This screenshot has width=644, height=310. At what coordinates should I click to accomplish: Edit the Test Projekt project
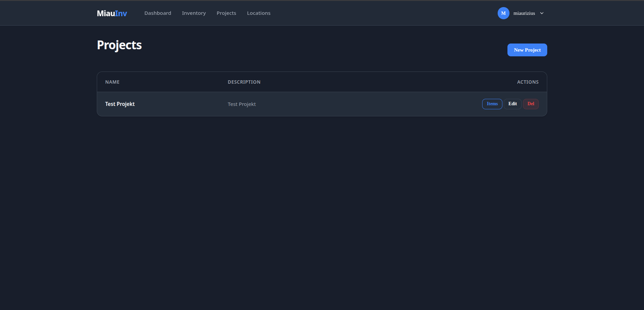pos(513,104)
